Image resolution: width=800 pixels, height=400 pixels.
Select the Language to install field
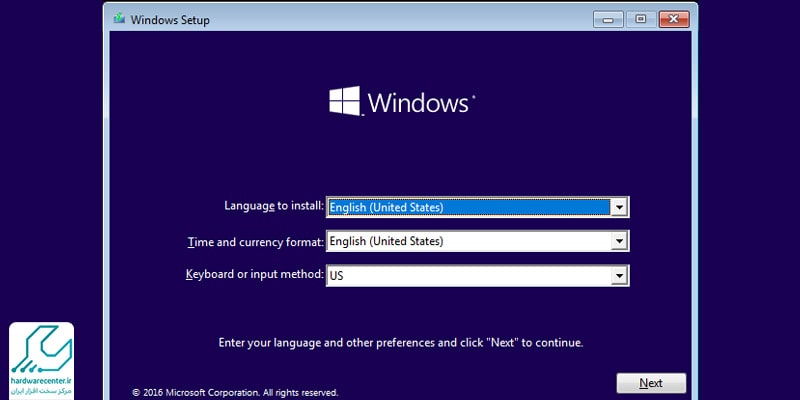click(478, 207)
